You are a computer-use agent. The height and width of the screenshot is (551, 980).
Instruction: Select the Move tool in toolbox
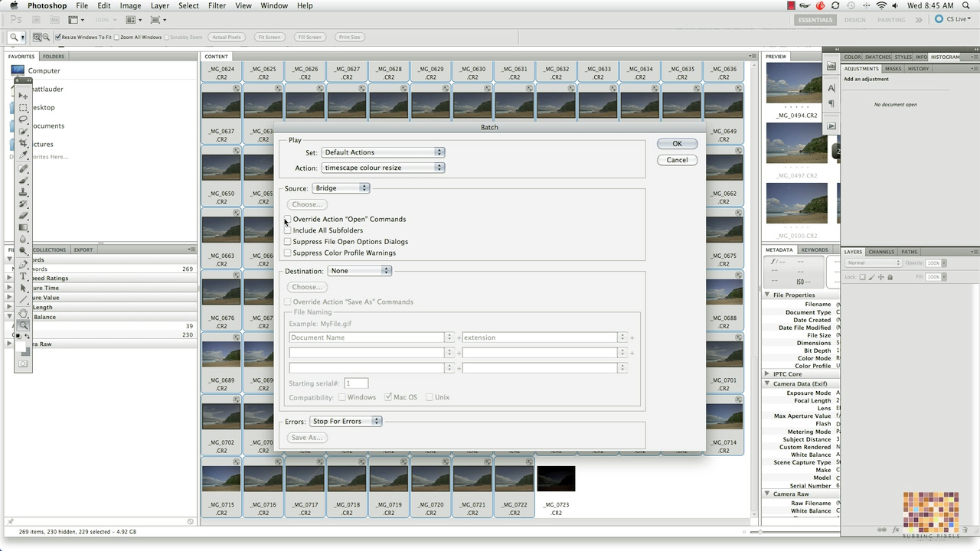click(24, 96)
